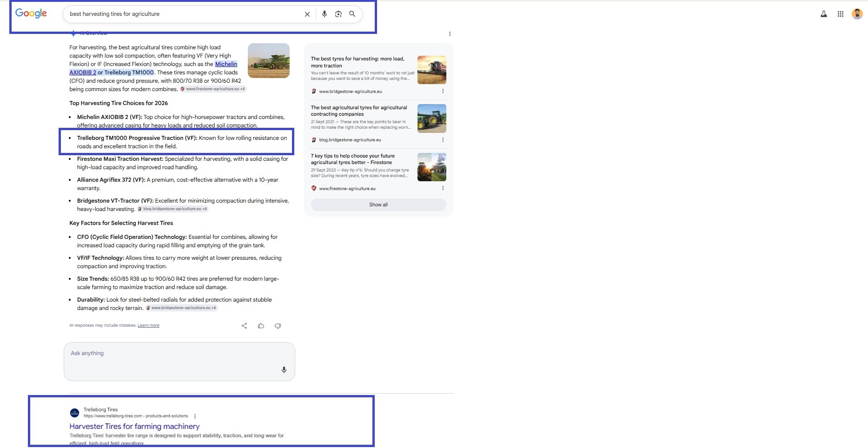Click the Trelleborg Tires site favicon

[x=74, y=413]
